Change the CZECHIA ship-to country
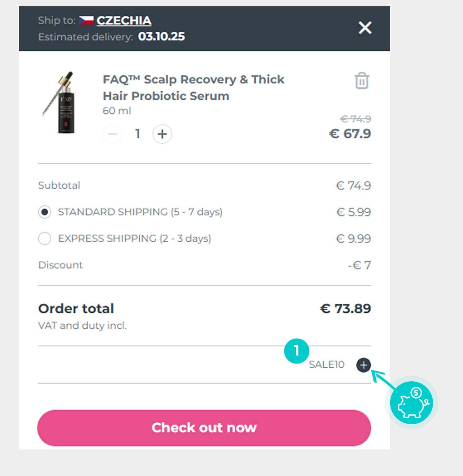Image resolution: width=463 pixels, height=476 pixels. click(x=124, y=20)
